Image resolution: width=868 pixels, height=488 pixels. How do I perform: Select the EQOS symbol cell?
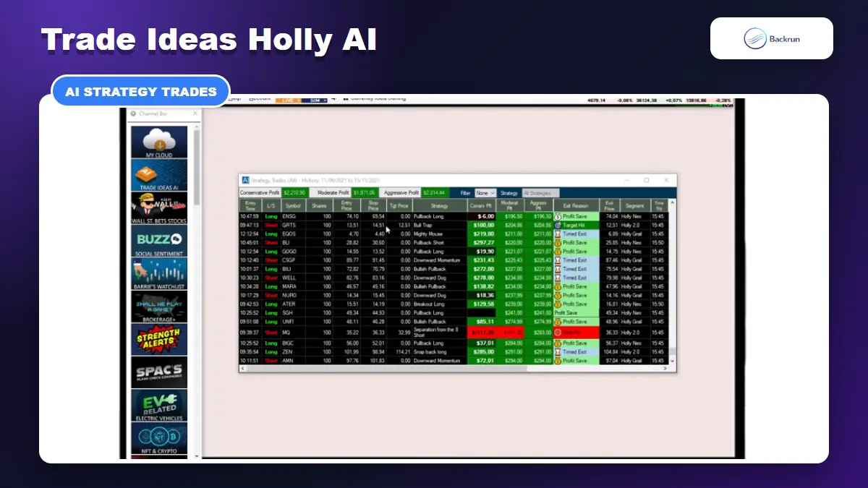292,234
